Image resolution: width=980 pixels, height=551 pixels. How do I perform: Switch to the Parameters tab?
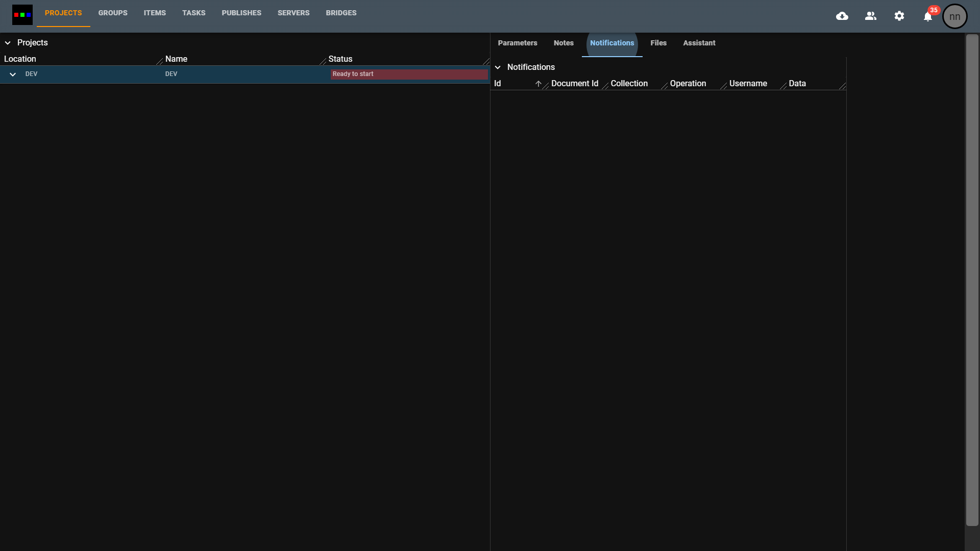click(518, 43)
